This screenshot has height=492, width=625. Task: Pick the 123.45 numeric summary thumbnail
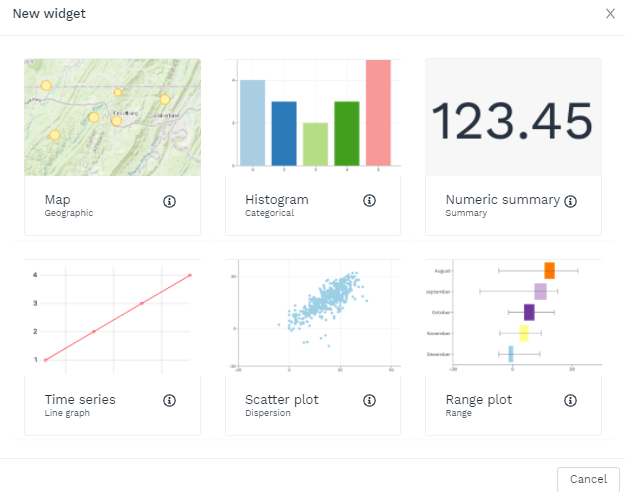click(513, 117)
